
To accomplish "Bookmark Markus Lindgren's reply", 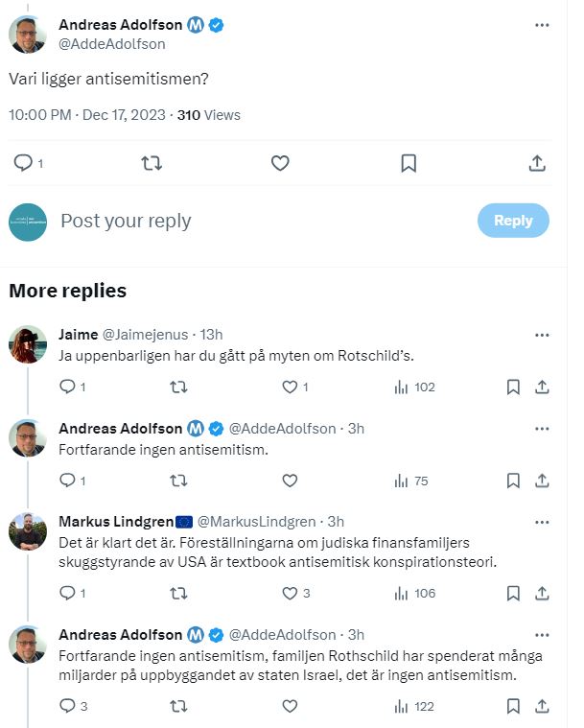I will pos(513,594).
